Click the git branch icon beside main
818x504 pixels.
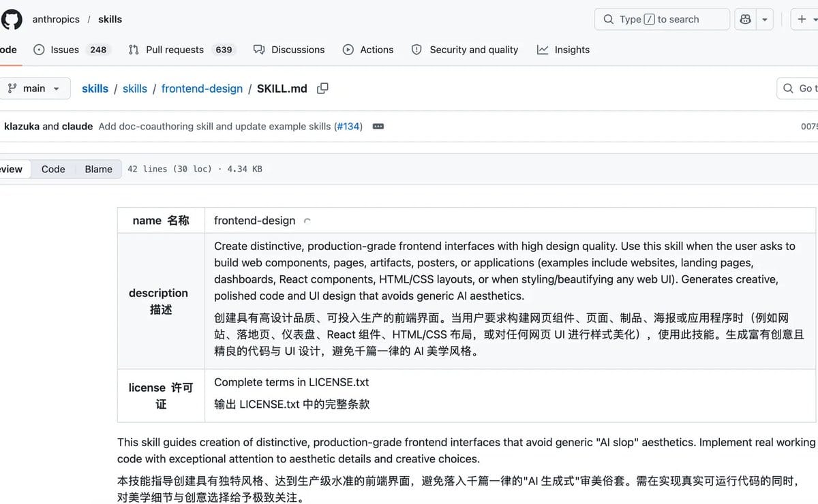pyautogui.click(x=12, y=89)
